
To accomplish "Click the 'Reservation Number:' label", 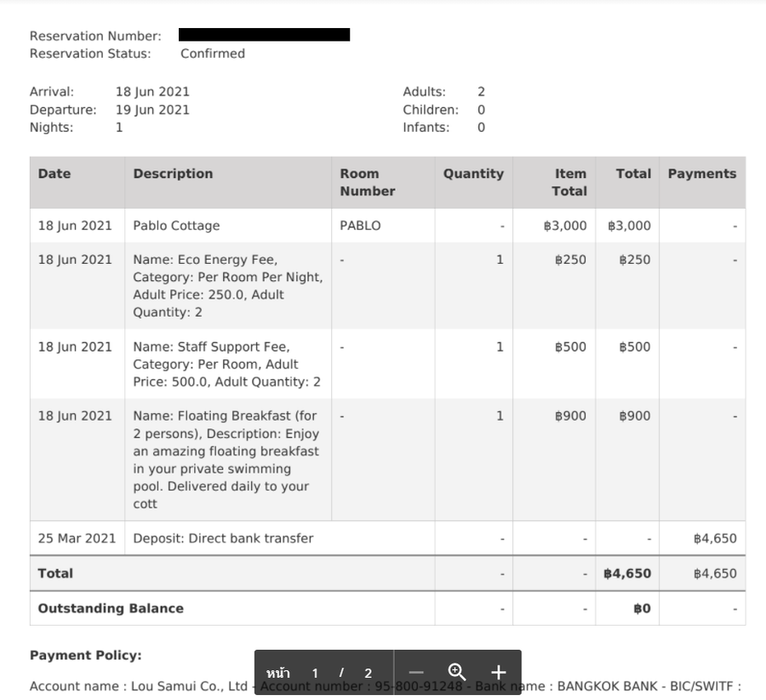I will click(x=95, y=36).
